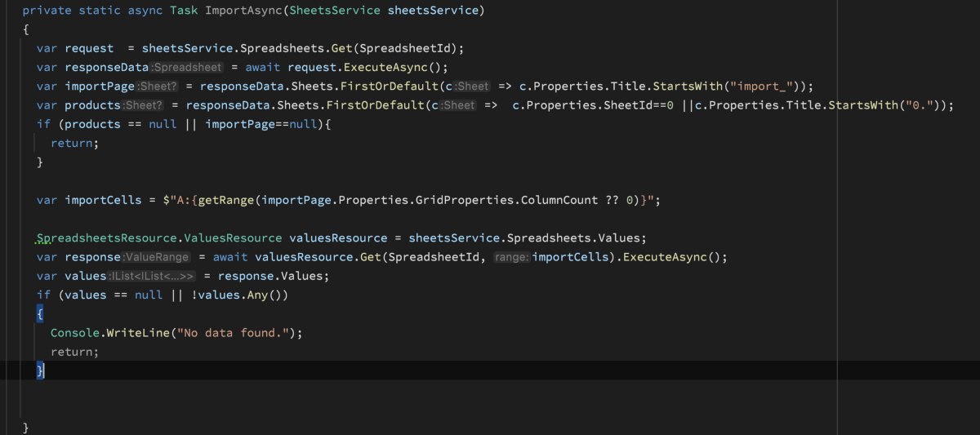Click the highlighted opening brace below the values check
The height and width of the screenshot is (435, 980).
coord(40,313)
